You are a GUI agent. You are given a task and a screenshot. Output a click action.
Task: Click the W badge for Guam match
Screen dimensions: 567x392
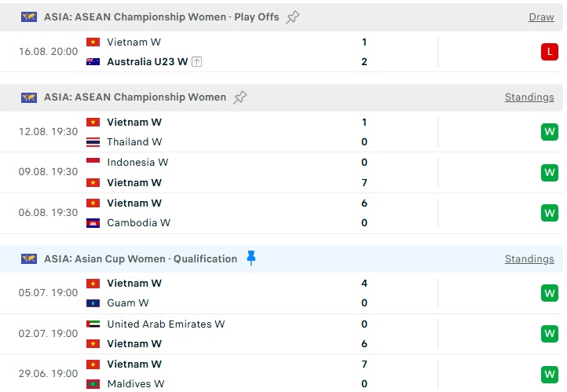click(x=549, y=293)
